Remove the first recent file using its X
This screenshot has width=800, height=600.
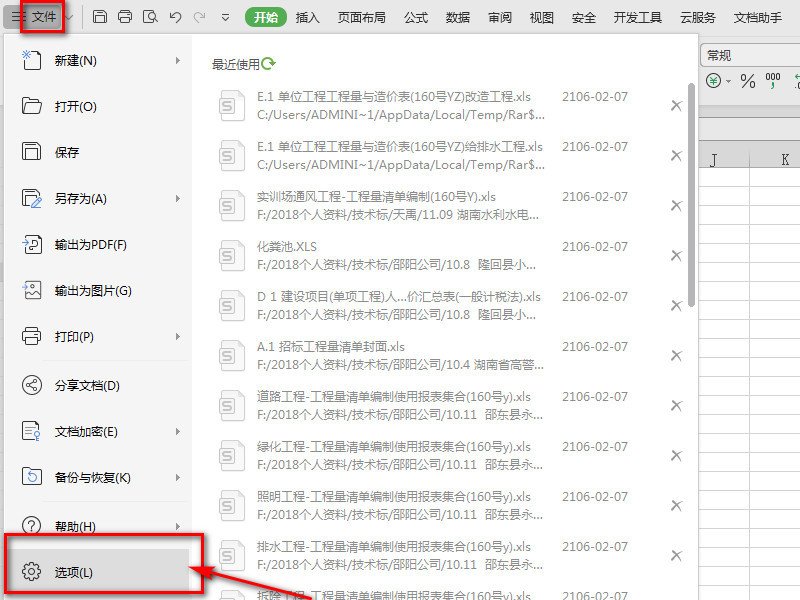coord(677,105)
